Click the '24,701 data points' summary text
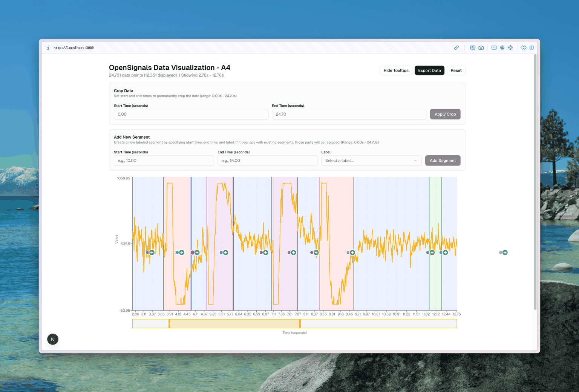 143,75
